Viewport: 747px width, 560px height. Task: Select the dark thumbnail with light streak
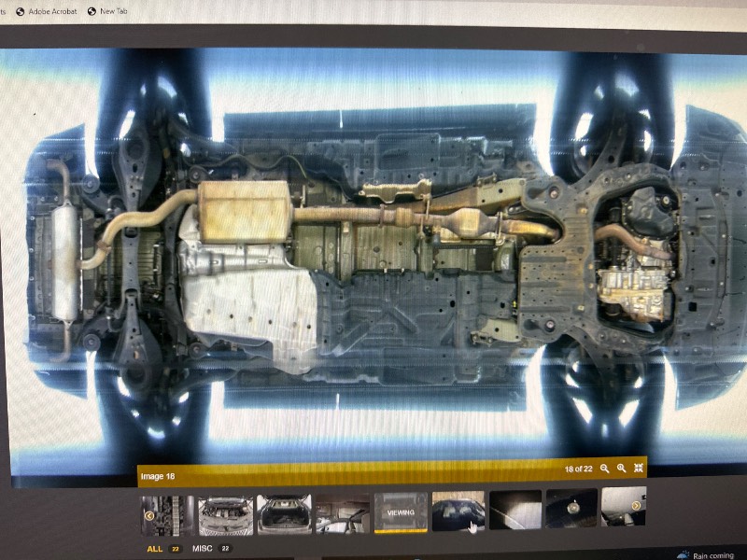(515, 512)
